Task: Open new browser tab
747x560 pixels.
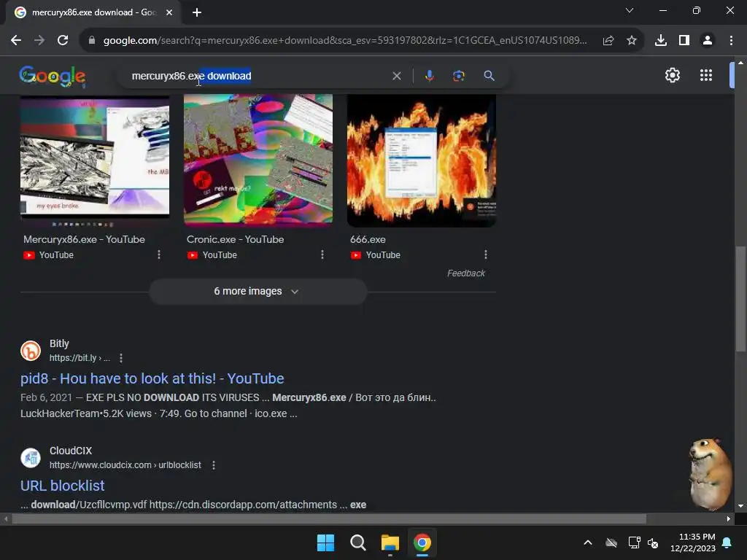Action: [197, 12]
